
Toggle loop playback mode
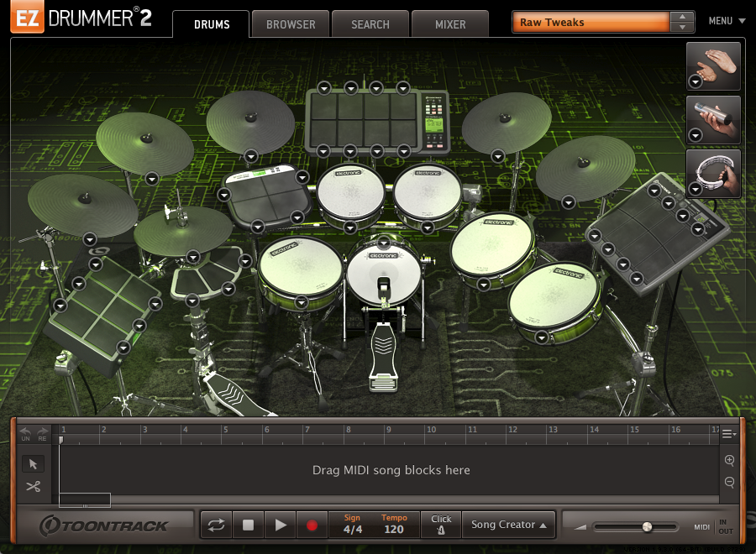[x=217, y=524]
